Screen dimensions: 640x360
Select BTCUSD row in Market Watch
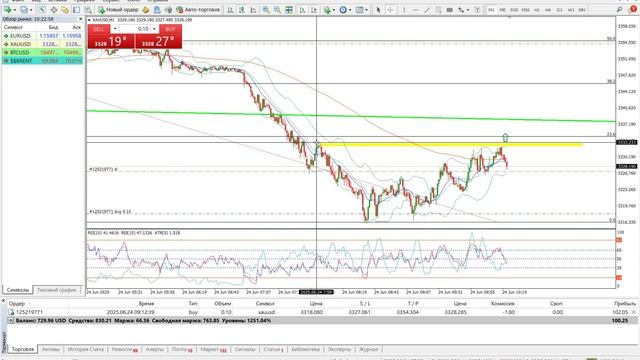pyautogui.click(x=42, y=52)
